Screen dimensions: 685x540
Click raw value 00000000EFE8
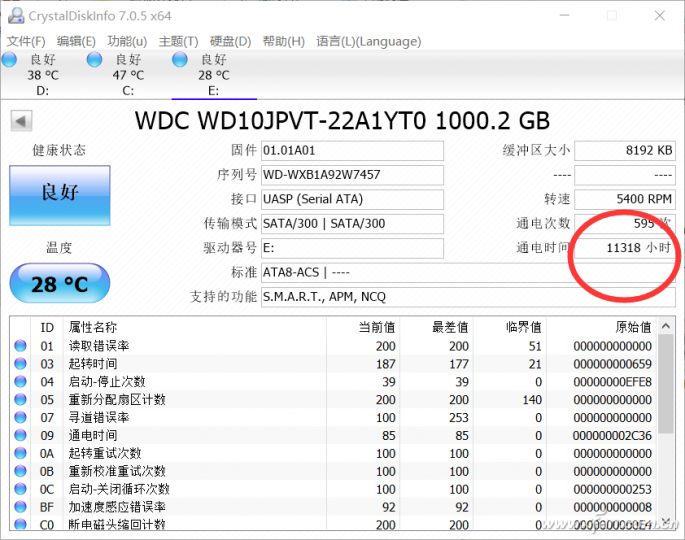point(612,382)
